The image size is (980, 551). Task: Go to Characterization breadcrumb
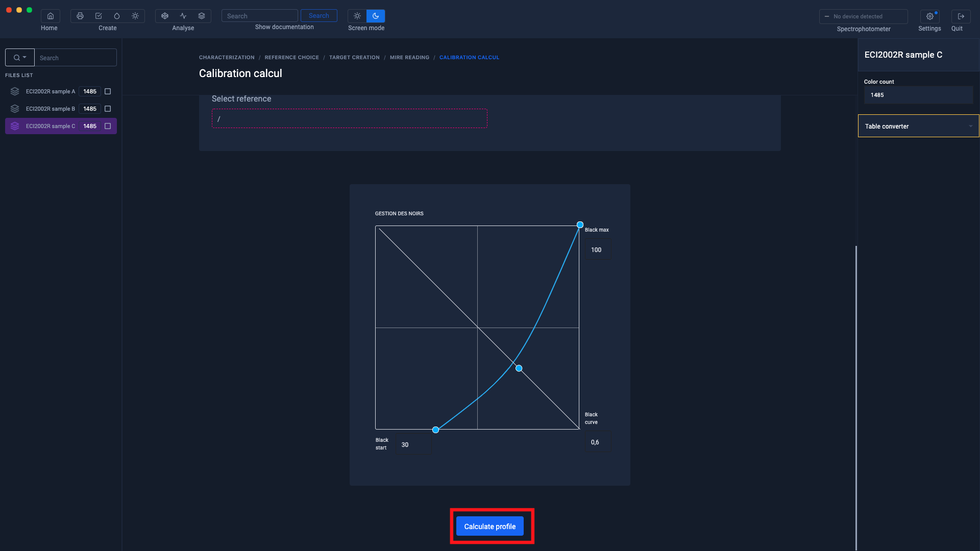(227, 57)
